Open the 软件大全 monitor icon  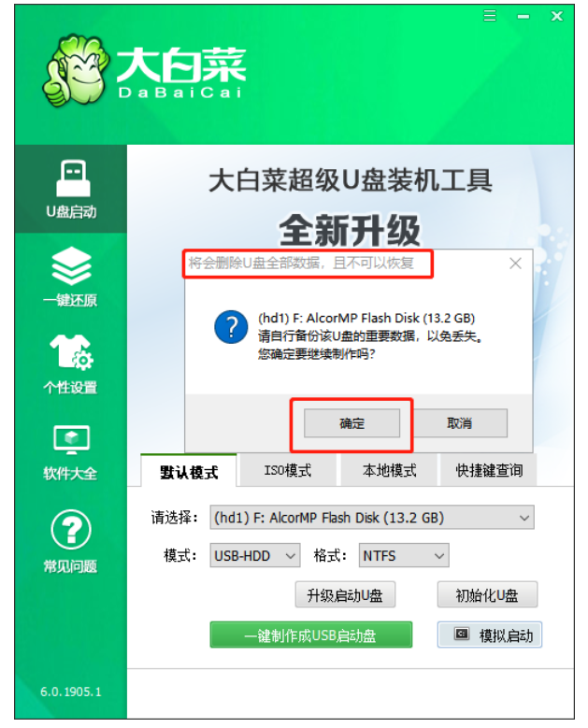click(71, 439)
